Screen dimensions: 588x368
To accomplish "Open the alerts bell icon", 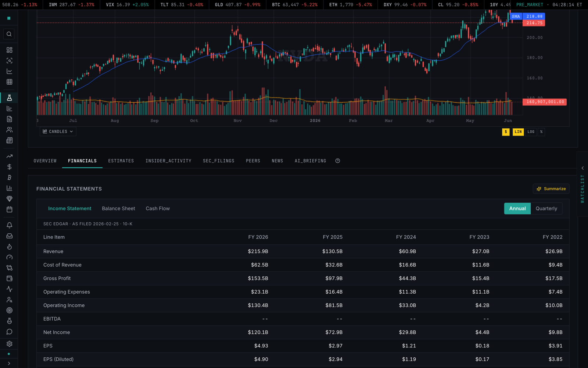I will [9, 226].
